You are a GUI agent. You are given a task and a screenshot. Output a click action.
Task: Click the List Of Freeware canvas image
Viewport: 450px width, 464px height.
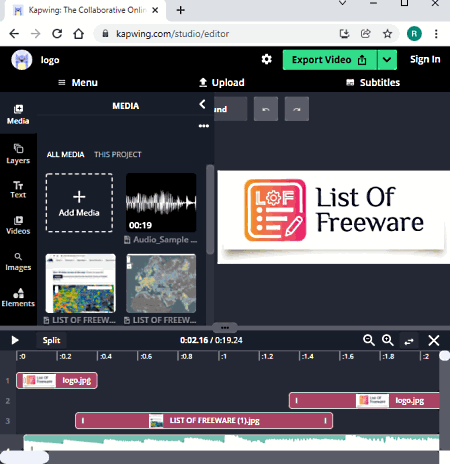334,217
